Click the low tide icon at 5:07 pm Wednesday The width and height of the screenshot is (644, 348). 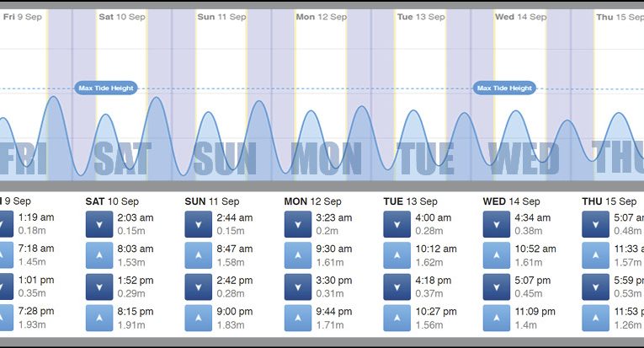[x=496, y=286]
